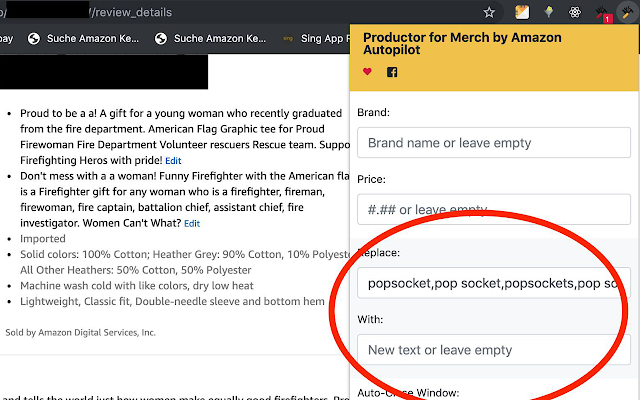Open the React atom extension icon
640x400 pixels.
pyautogui.click(x=575, y=12)
